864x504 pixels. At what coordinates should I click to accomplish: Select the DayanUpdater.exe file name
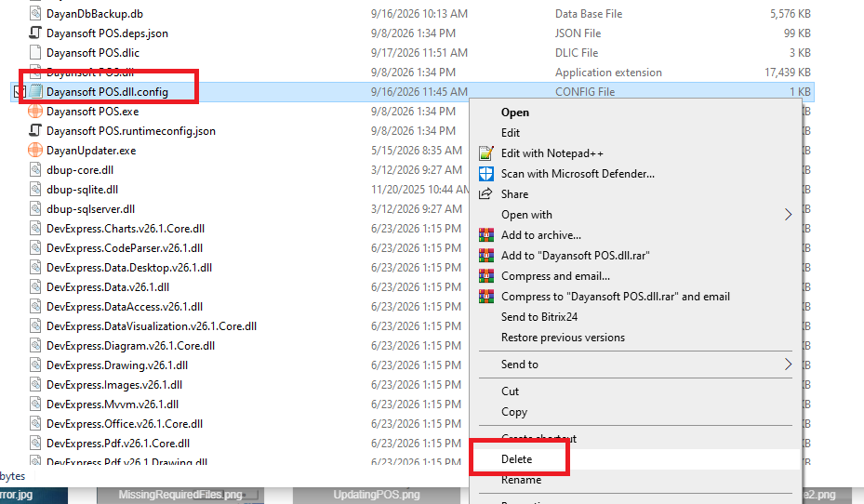point(91,151)
